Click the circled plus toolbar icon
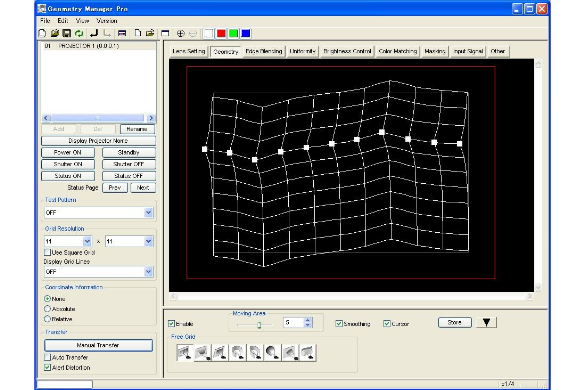 pyautogui.click(x=181, y=34)
